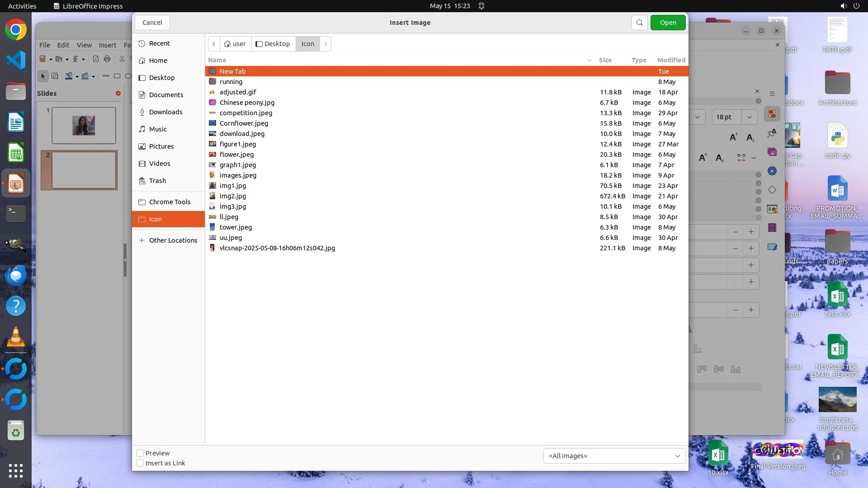Open the View menu
868x488 pixels.
click(x=84, y=45)
